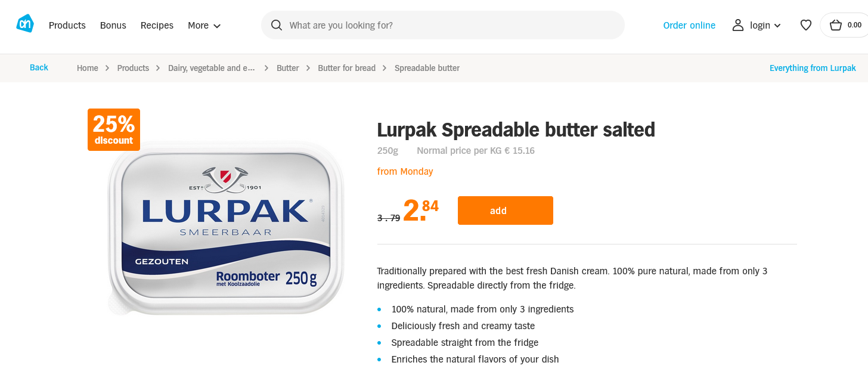Add Lurpak butter to basket
The image size is (868, 384).
point(506,210)
